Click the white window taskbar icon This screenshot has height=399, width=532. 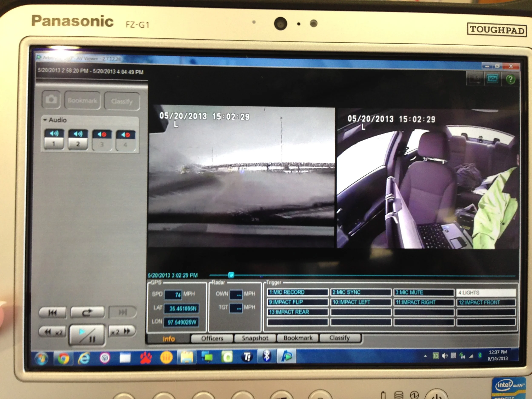(125, 358)
